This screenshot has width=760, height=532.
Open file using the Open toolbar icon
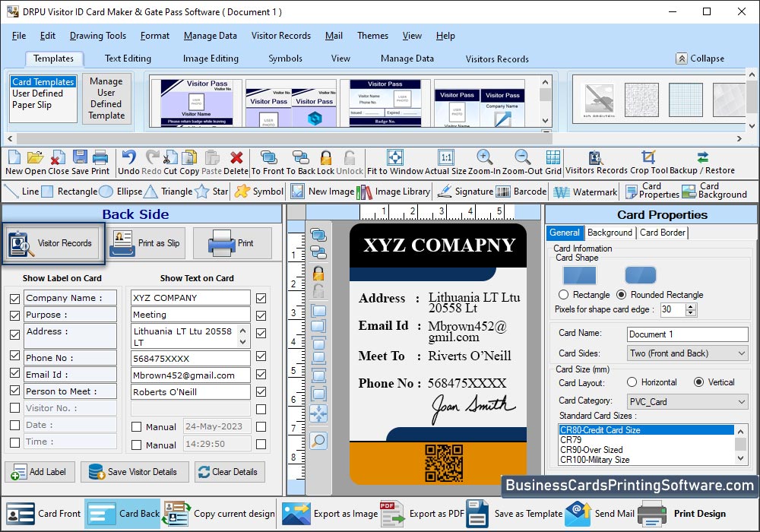(x=35, y=163)
